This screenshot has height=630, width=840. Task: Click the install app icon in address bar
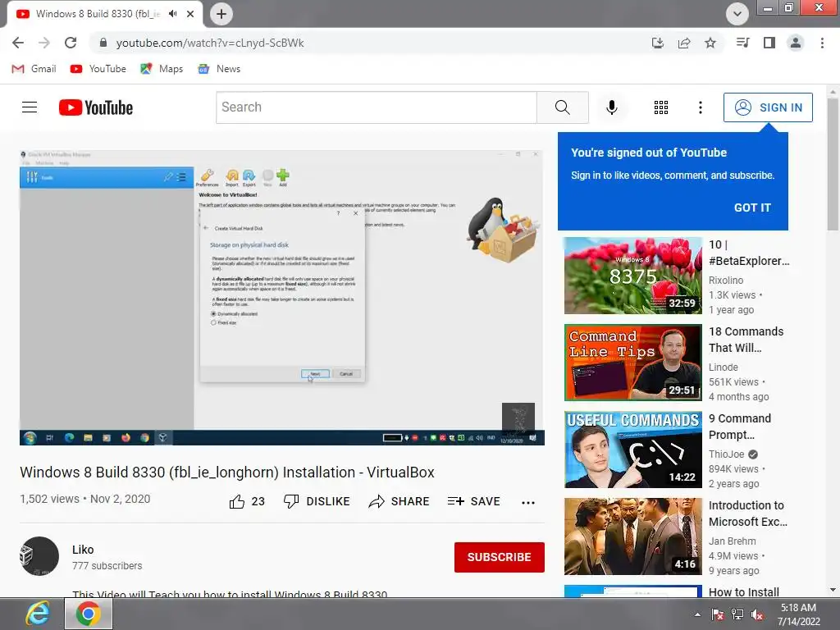click(x=657, y=43)
